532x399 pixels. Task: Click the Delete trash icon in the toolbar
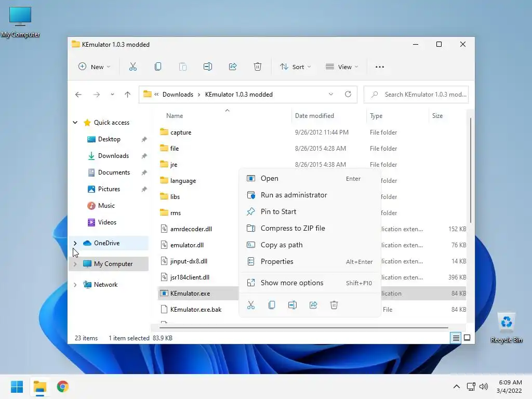258,67
